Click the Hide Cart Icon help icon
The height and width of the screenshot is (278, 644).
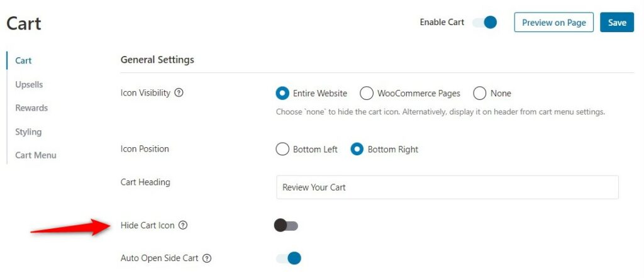(183, 225)
